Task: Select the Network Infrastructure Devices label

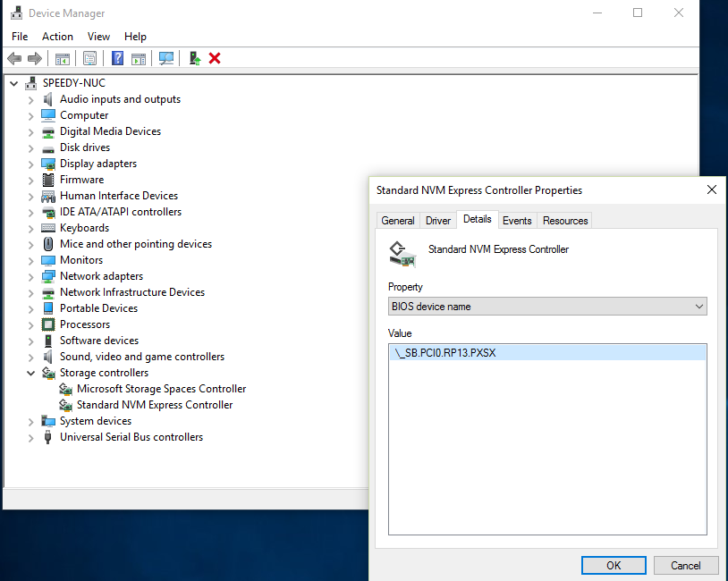Action: click(132, 292)
